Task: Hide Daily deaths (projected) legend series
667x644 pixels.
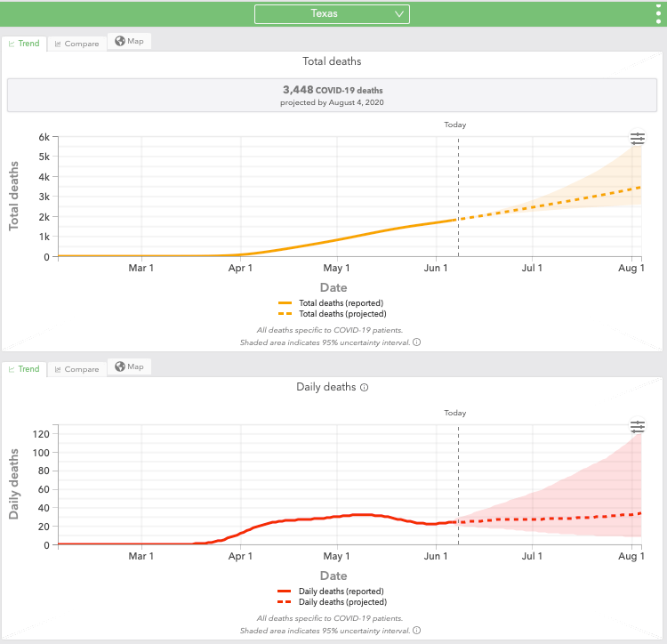Action: 333,602
